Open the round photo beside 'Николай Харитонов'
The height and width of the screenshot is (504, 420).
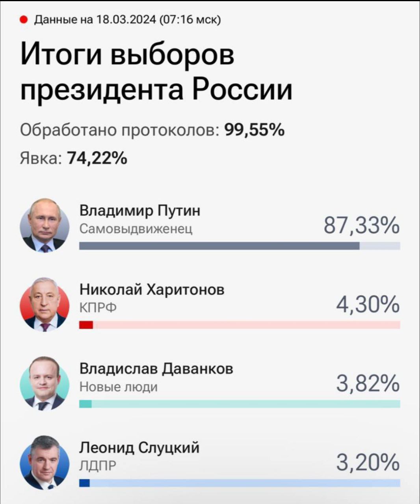coord(44,304)
